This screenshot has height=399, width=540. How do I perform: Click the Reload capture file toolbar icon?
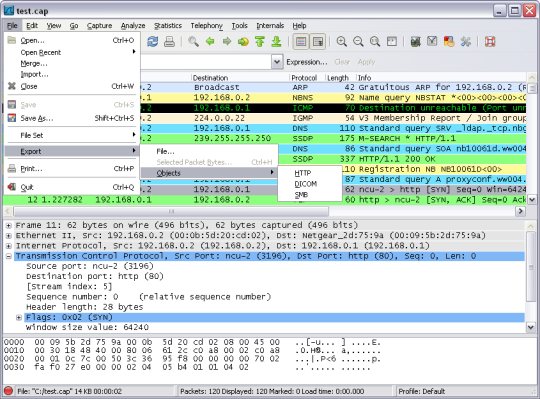click(153, 42)
